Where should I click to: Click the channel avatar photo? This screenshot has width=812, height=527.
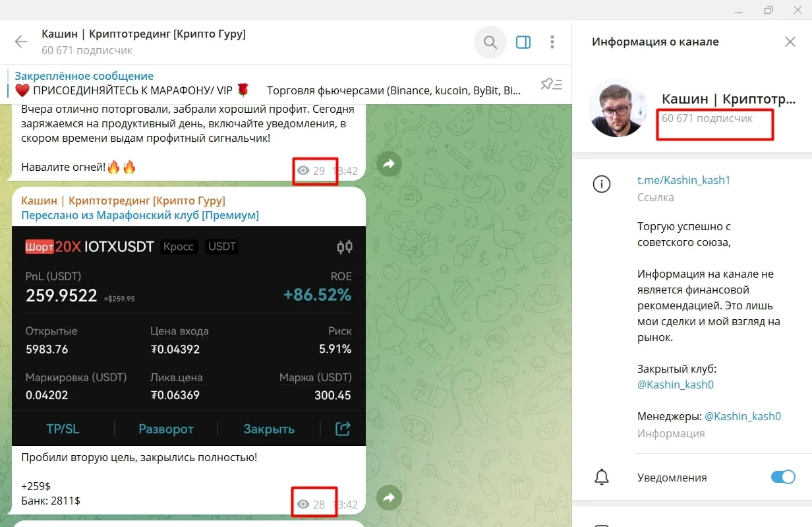click(x=618, y=108)
